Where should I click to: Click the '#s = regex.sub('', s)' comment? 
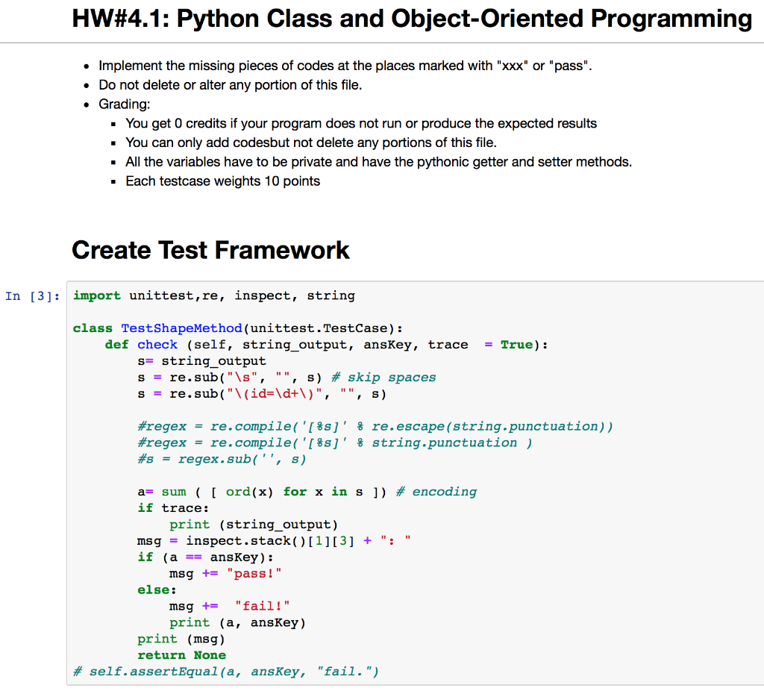pyautogui.click(x=222, y=459)
